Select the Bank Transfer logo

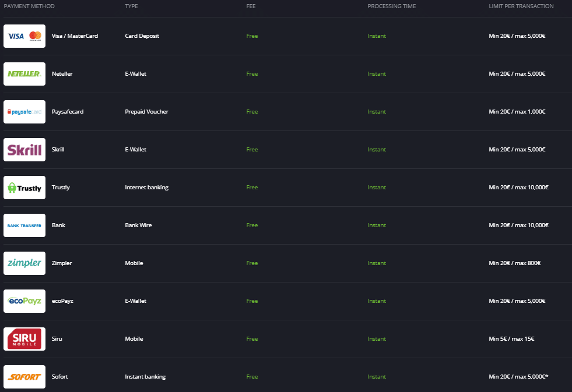click(x=24, y=225)
